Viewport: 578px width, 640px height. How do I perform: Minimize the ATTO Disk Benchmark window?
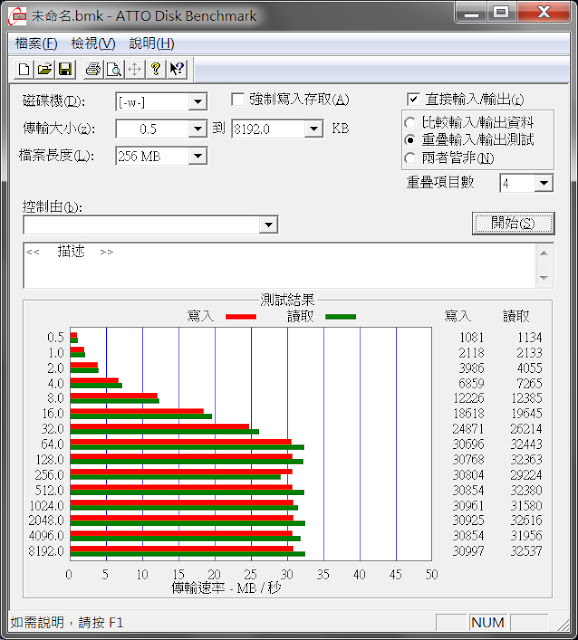tap(471, 13)
